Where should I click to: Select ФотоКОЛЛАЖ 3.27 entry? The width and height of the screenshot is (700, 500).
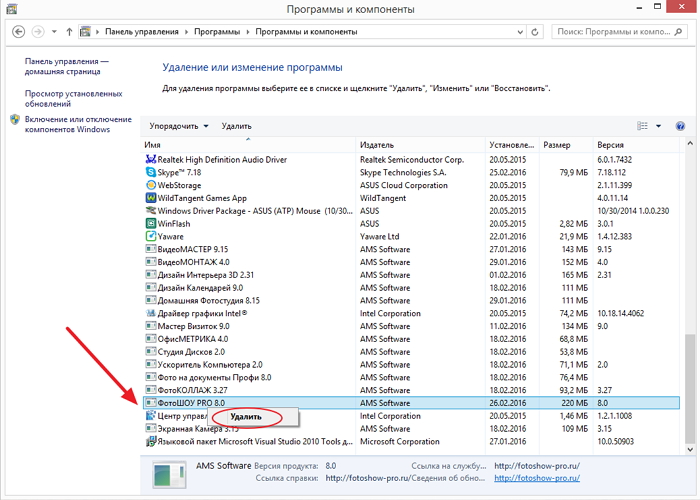pyautogui.click(x=411, y=390)
